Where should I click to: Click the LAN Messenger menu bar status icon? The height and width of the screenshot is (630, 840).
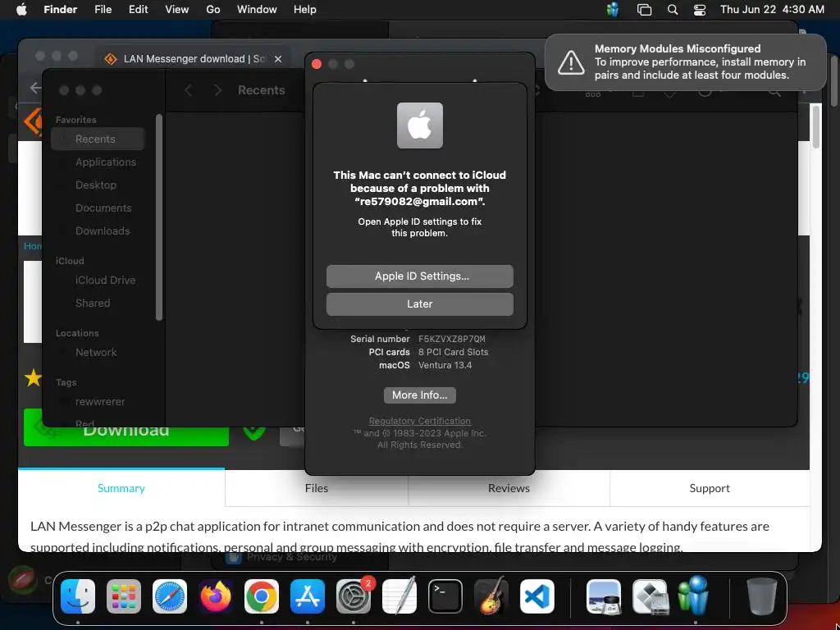point(612,10)
